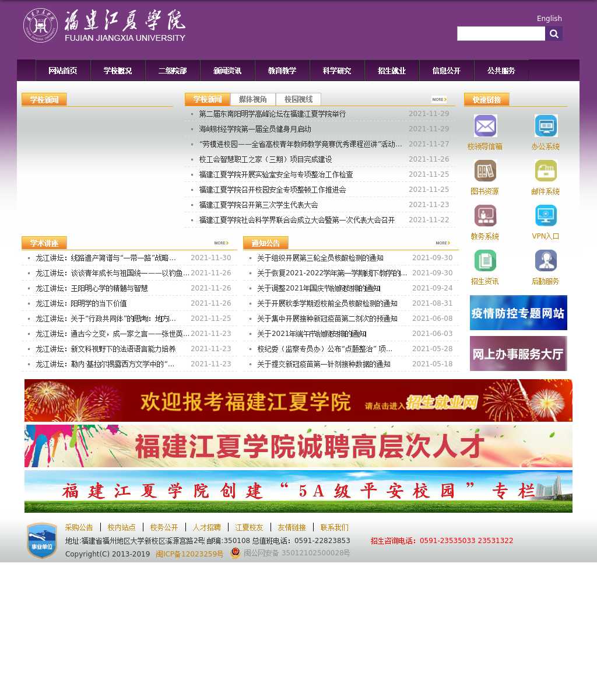Screen dimensions: 597x700
Task: Open the 联系我们 footer link
Action: coord(334,527)
